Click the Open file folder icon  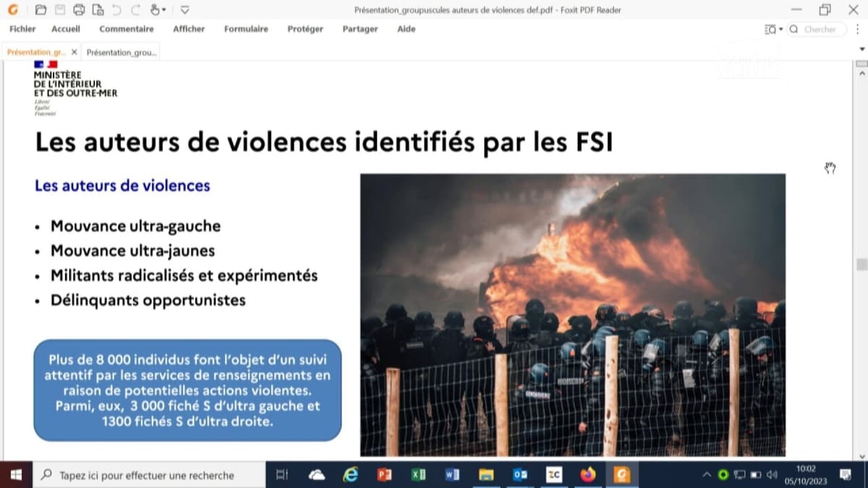pos(41,9)
